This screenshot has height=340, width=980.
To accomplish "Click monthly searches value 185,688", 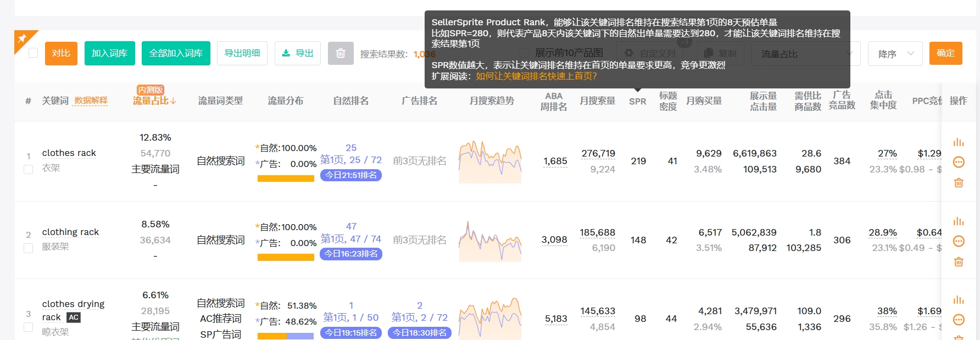I will 598,232.
